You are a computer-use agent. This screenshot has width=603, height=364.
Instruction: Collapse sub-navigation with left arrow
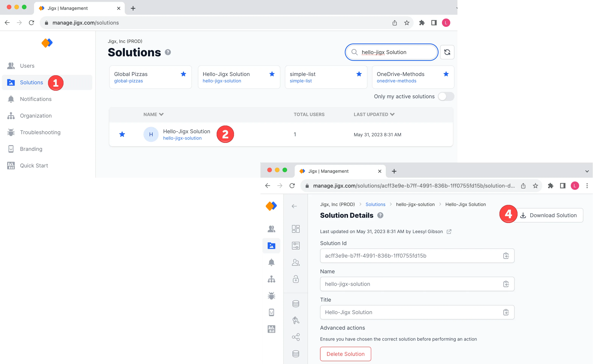tap(294, 206)
